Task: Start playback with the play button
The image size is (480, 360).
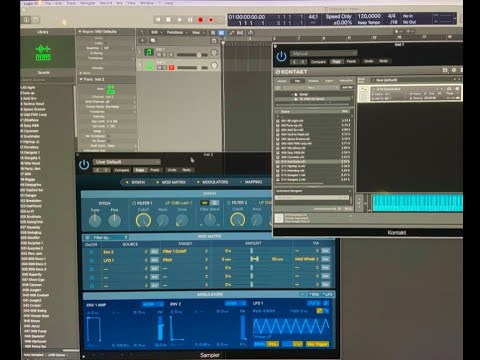Action: [x=179, y=20]
